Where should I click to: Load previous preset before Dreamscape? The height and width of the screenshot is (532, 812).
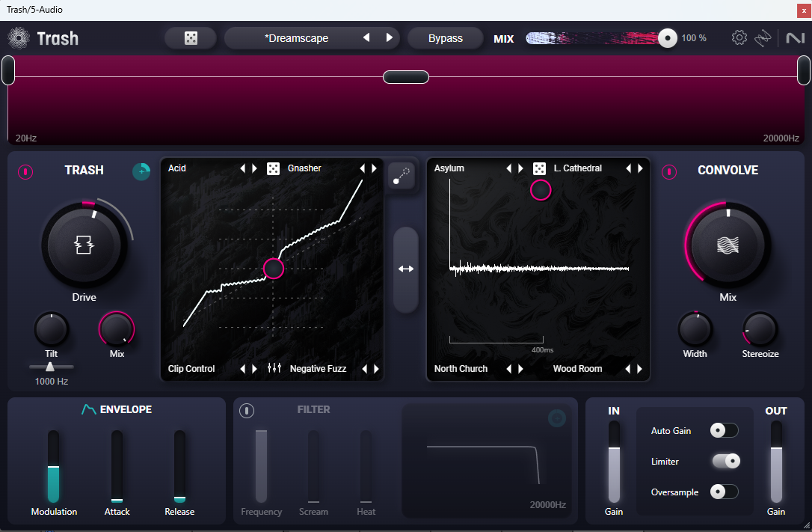click(366, 38)
